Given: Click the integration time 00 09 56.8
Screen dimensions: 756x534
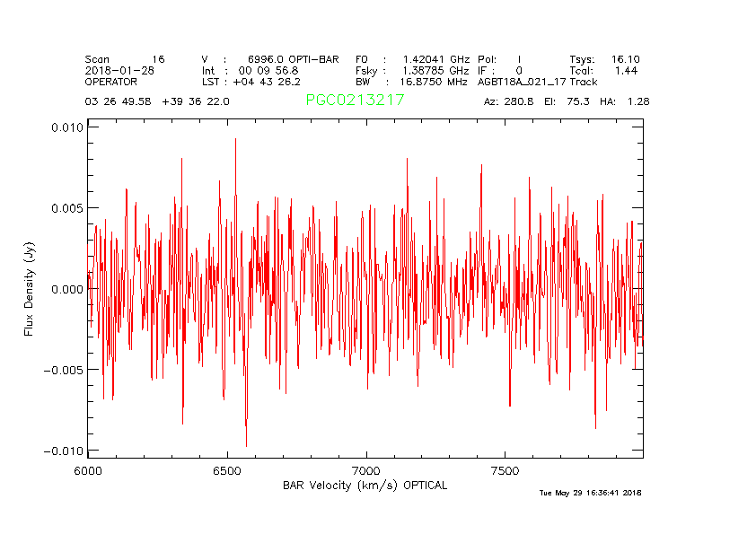Looking at the screenshot, I should [262, 70].
